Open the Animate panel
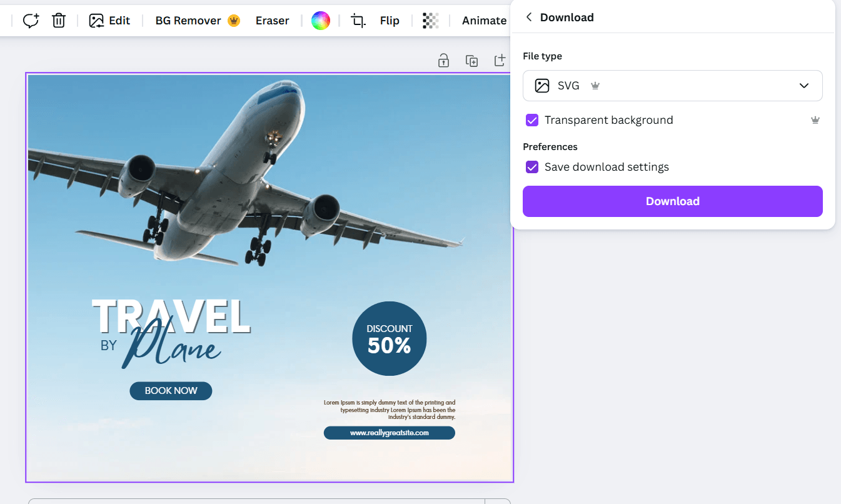841x504 pixels. point(484,21)
